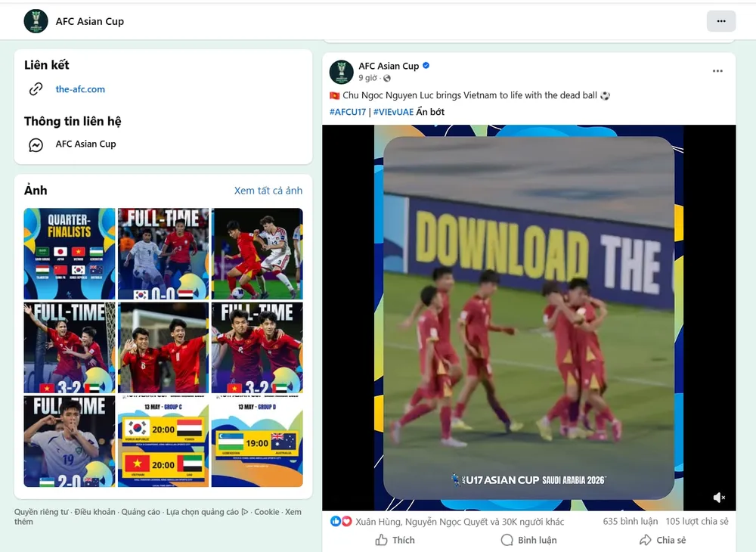Screen dimensions: 756x552
Task: Click the public globe privacy icon
Action: coord(387,78)
